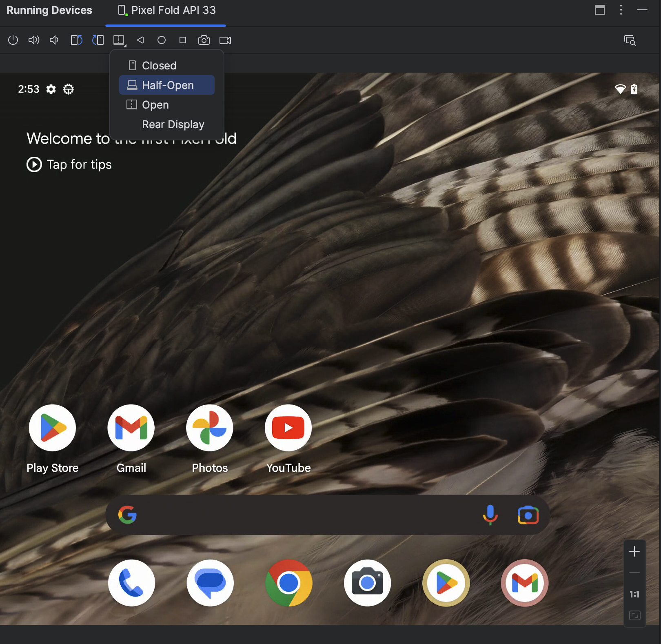Open the three-dot options menu
The width and height of the screenshot is (661, 644).
coord(621,10)
